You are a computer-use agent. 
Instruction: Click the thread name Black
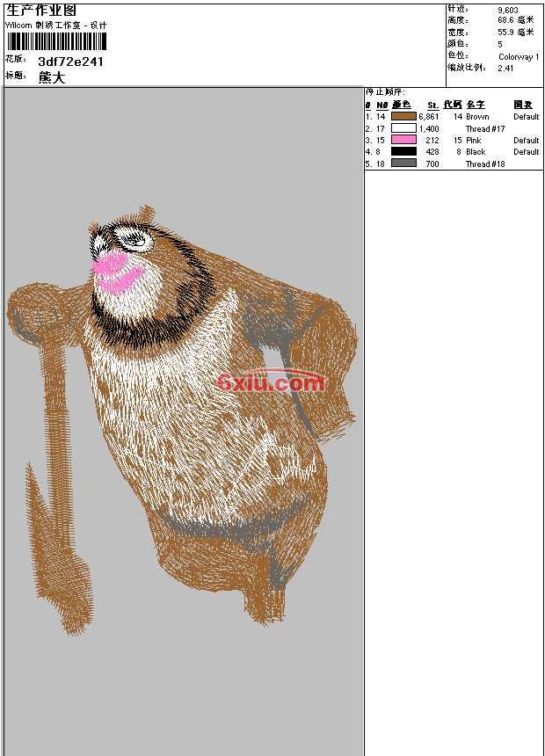click(x=476, y=152)
